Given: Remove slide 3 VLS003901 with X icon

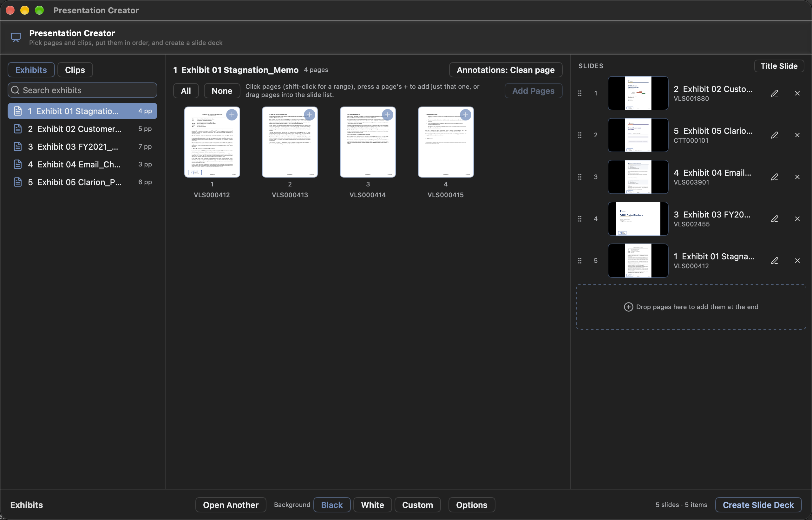Looking at the screenshot, I should coord(797,177).
